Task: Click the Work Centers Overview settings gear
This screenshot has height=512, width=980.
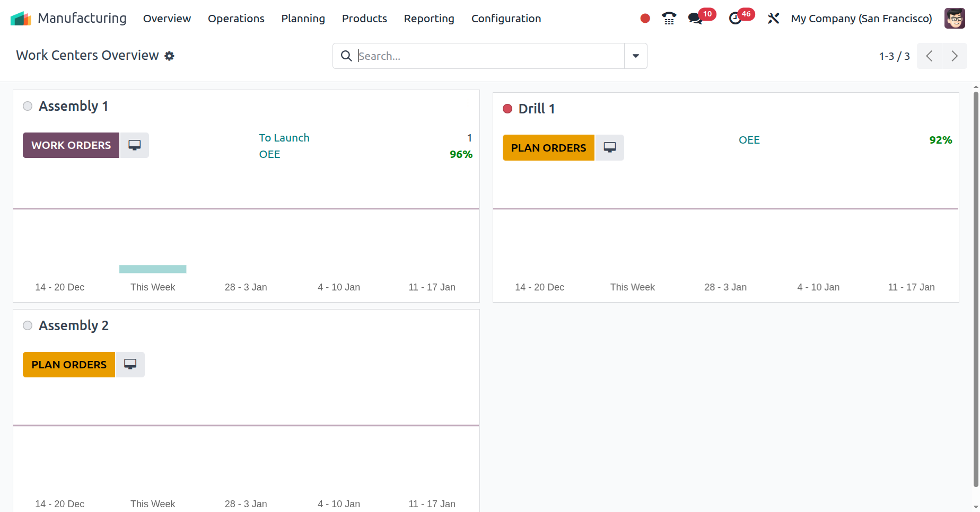Action: tap(169, 56)
